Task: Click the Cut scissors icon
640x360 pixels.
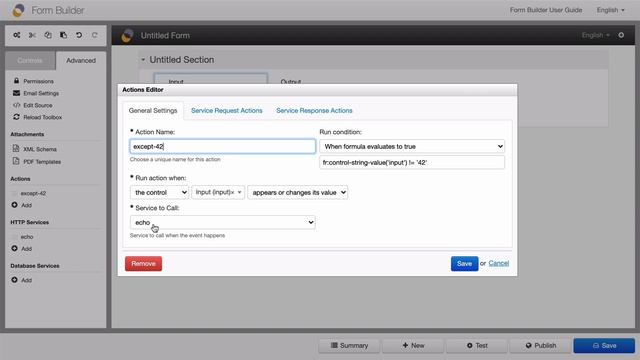Action: [x=32, y=35]
